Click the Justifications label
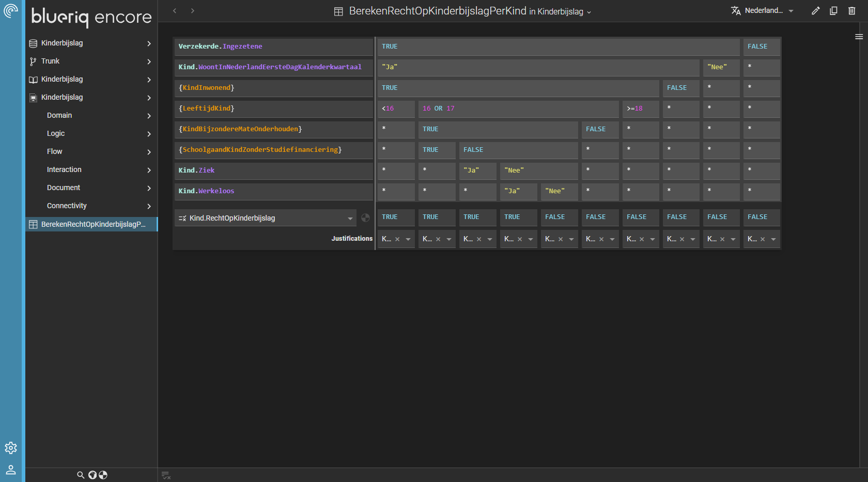868x482 pixels. [x=352, y=239]
